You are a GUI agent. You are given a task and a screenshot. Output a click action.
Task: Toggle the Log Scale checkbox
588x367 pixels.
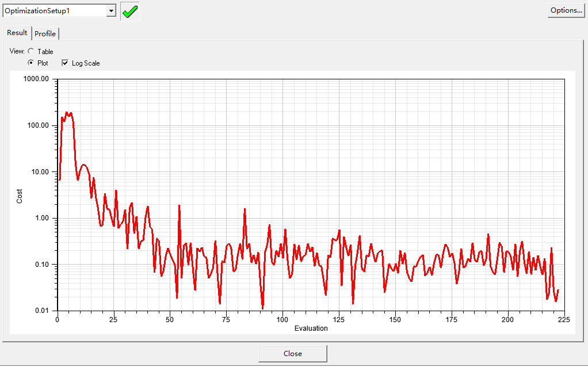click(x=65, y=63)
